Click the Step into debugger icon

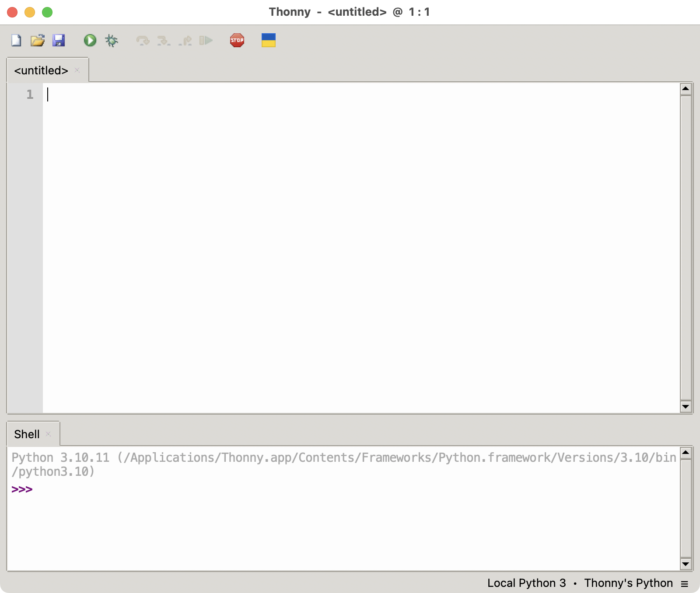(x=164, y=41)
